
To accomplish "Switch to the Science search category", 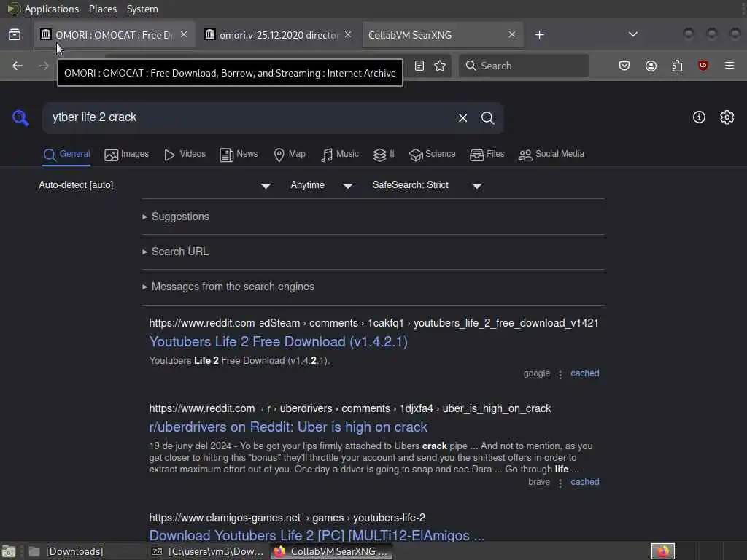I will click(432, 155).
